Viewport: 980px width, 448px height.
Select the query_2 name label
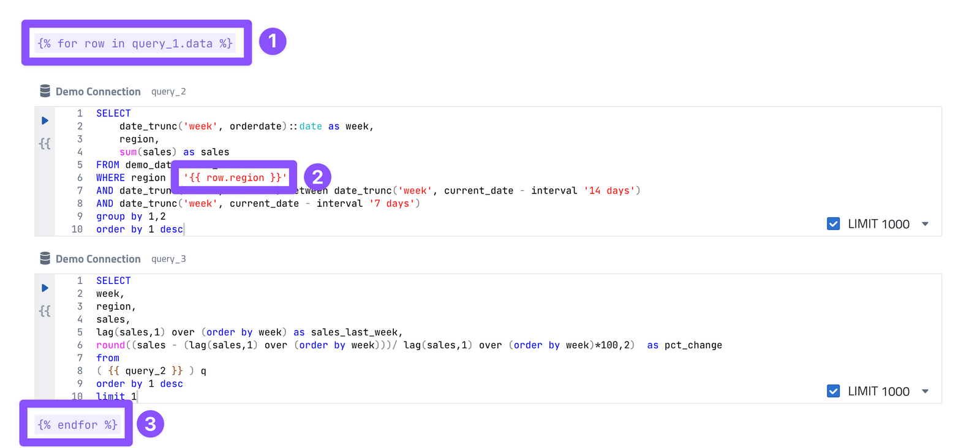[168, 92]
